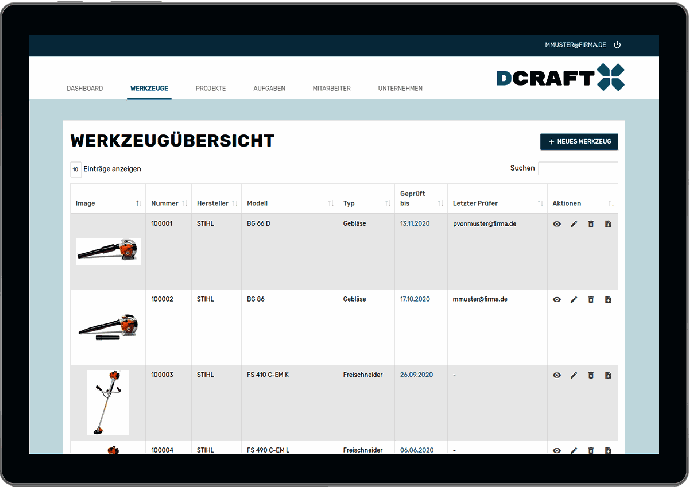Click the Neues Werkzeug button
Screen dimensions: 690x487
click(x=579, y=142)
